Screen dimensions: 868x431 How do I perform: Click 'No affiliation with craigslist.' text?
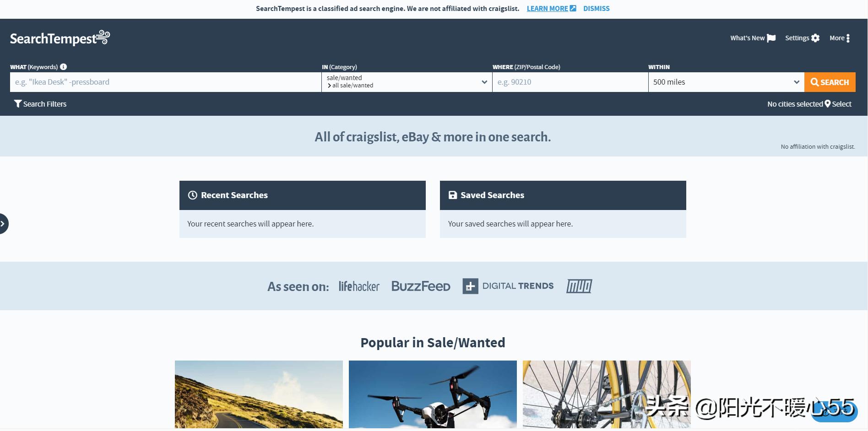pyautogui.click(x=818, y=146)
